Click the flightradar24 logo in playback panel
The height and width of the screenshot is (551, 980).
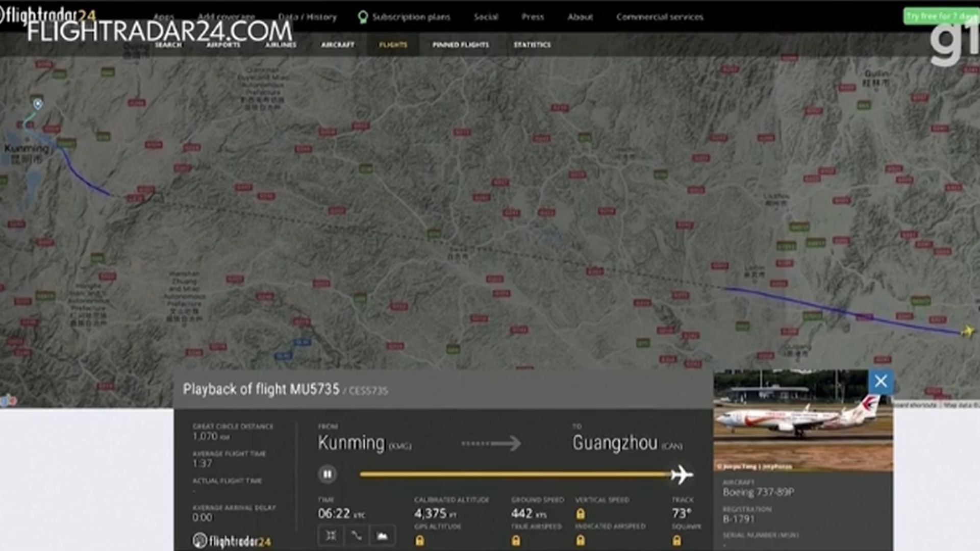(232, 541)
